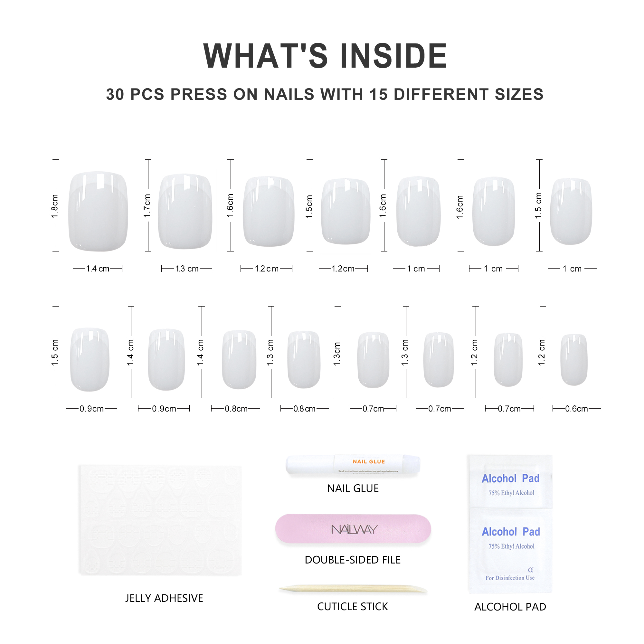
Task: Click the Nailway logo on the file
Action: point(354,529)
